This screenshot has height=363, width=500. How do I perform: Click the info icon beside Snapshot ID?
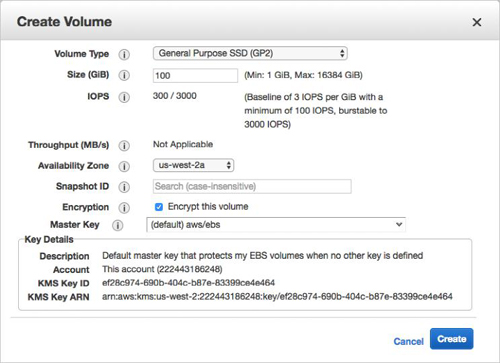[x=124, y=187]
